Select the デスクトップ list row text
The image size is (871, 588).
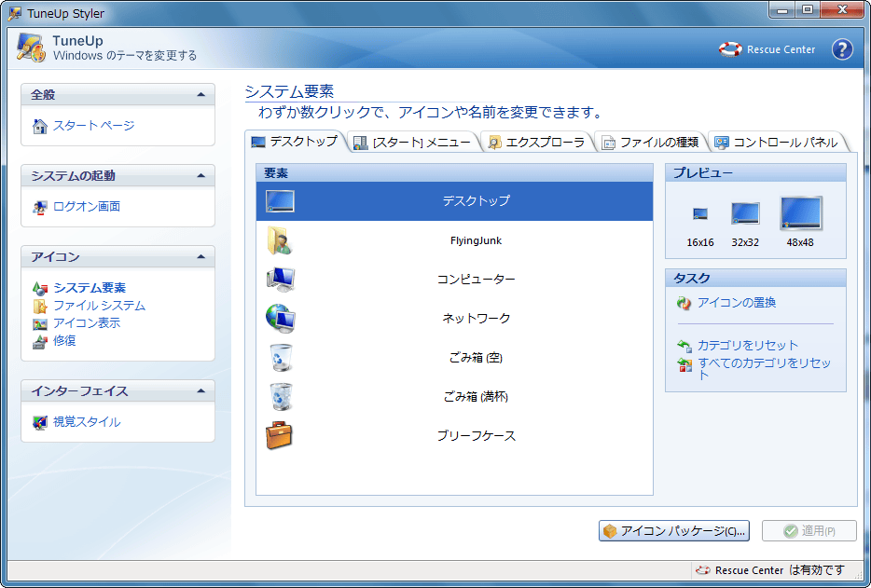pos(476,201)
